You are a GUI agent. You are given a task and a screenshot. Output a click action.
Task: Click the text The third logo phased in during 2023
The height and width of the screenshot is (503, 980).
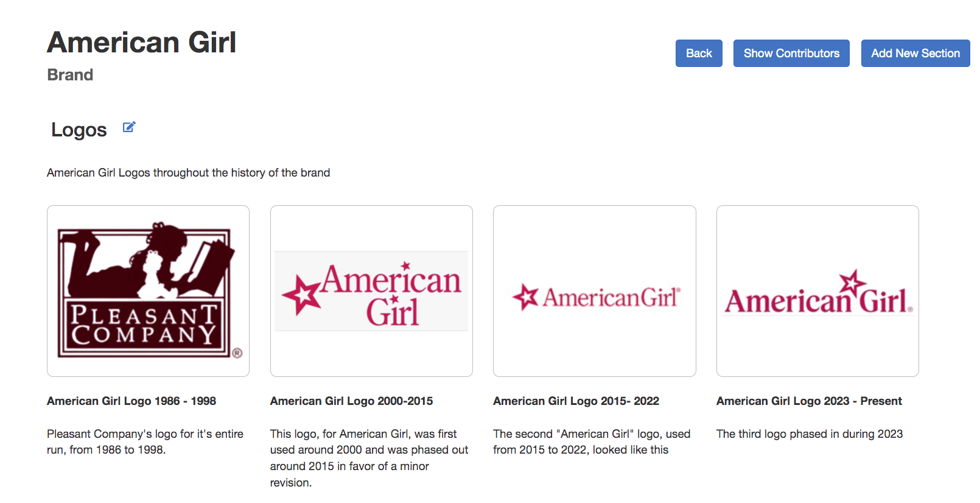click(x=810, y=434)
